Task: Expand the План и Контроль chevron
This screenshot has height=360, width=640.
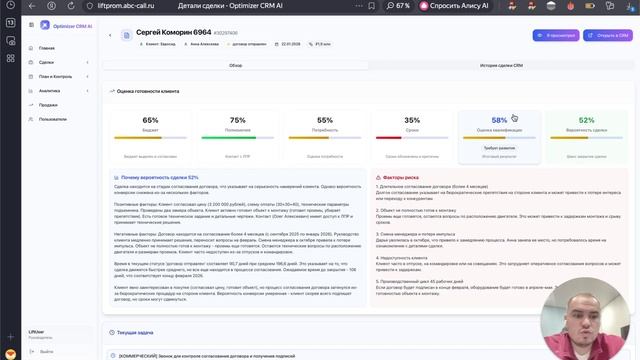Action: coord(87,77)
